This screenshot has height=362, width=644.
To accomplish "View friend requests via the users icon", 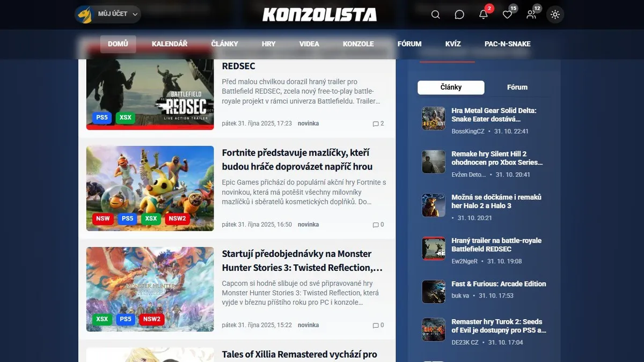I will [531, 15].
